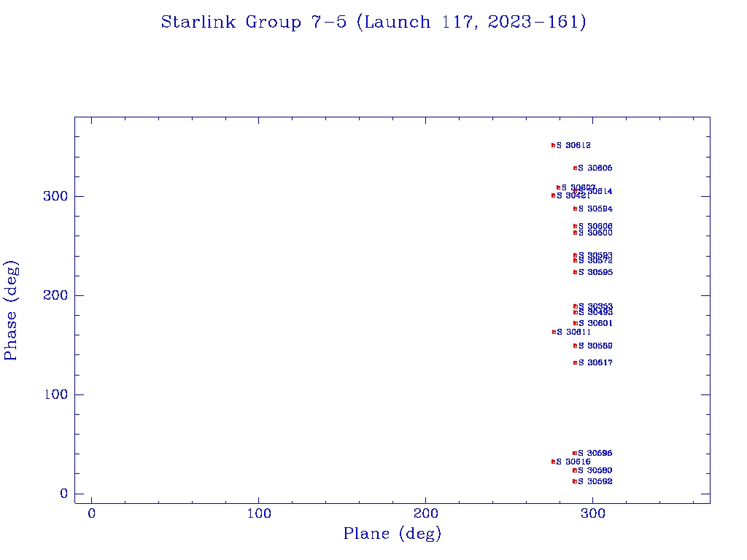
Task: Select the S 30611 satellite label
Action: (x=573, y=332)
